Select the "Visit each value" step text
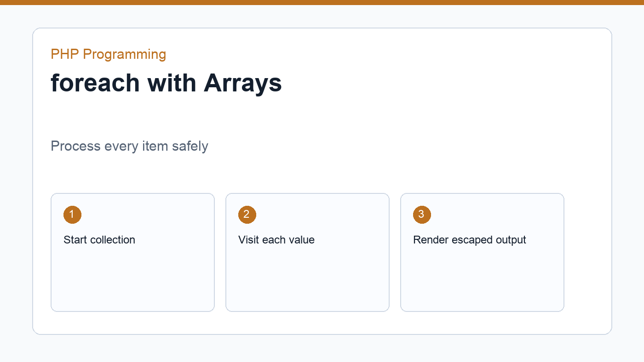Screen dimensions: 644x362 click(276, 240)
